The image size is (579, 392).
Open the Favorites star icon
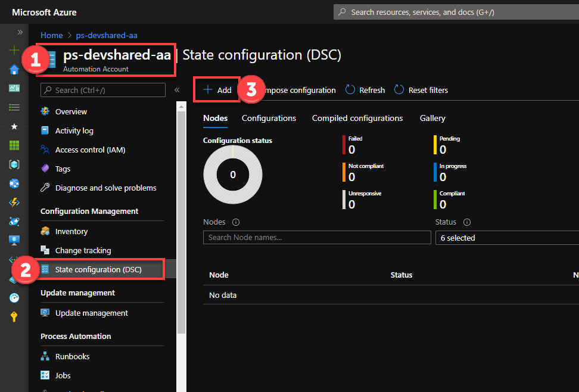14,126
